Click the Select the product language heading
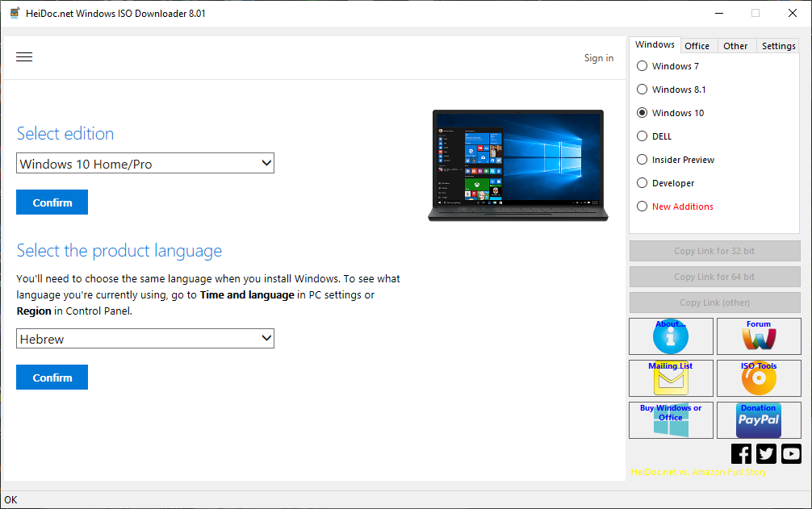This screenshot has width=812, height=509. click(x=119, y=250)
